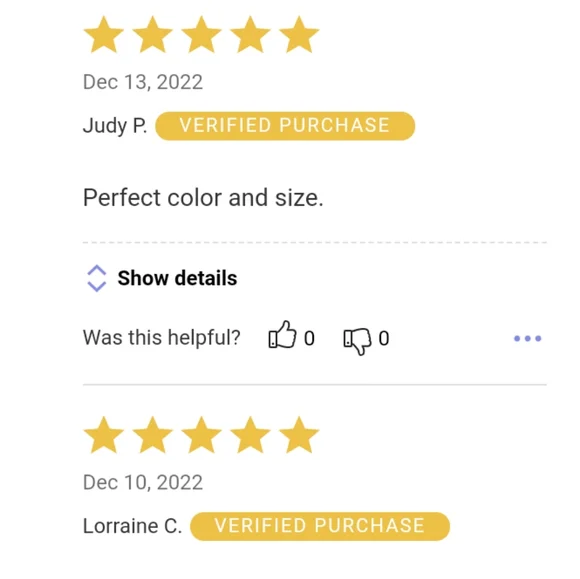
Task: Click fifth star of Judy P.'s rating
Action: pyautogui.click(x=299, y=34)
